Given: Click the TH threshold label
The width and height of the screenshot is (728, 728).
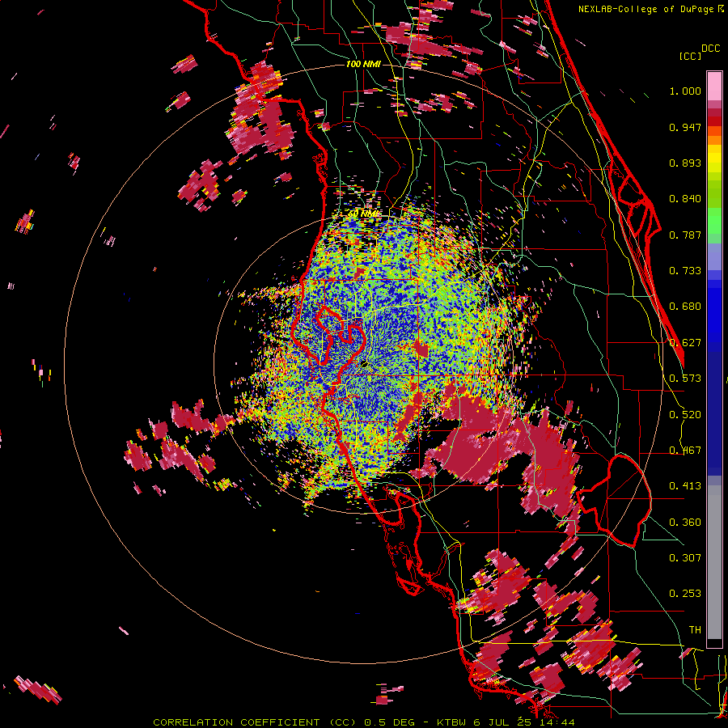Looking at the screenshot, I should point(695,630).
